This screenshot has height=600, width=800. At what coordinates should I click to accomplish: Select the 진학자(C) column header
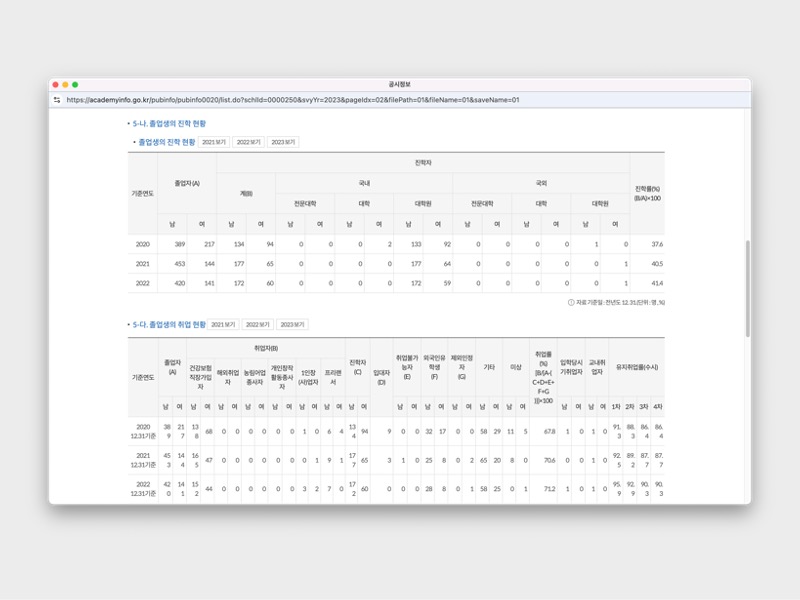(358, 367)
